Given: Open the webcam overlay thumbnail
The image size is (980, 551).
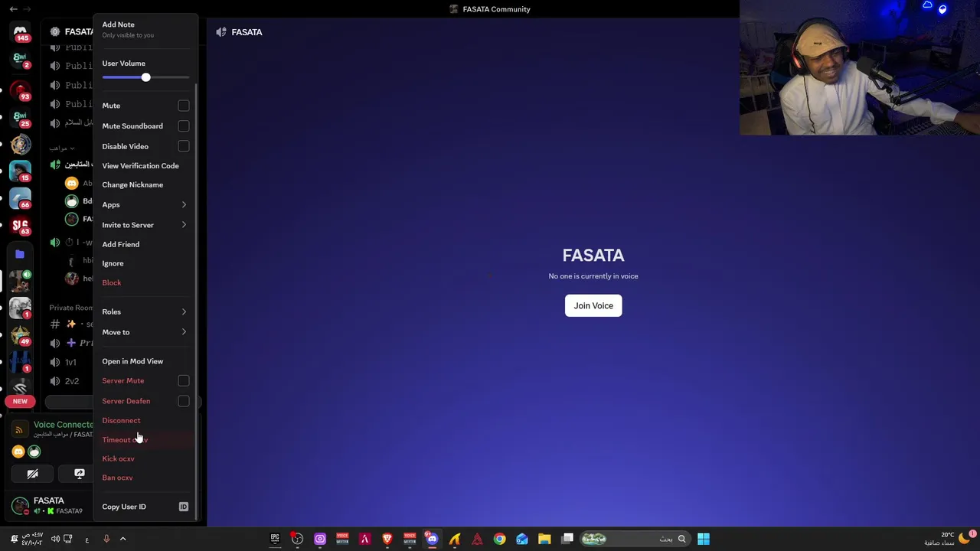Looking at the screenshot, I should pos(860,67).
